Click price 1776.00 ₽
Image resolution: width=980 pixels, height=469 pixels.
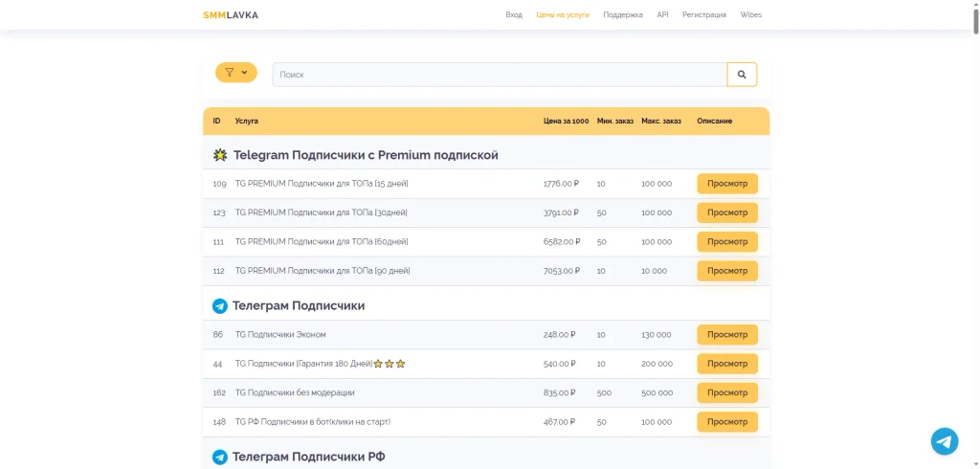coord(561,184)
